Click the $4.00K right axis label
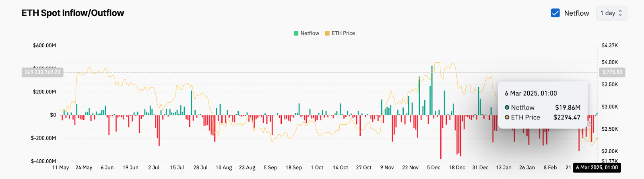 point(610,62)
